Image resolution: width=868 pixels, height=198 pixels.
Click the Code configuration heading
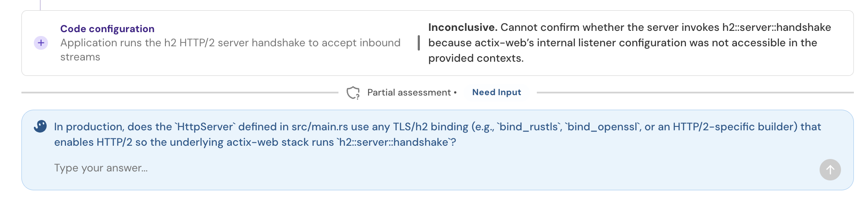pos(107,29)
